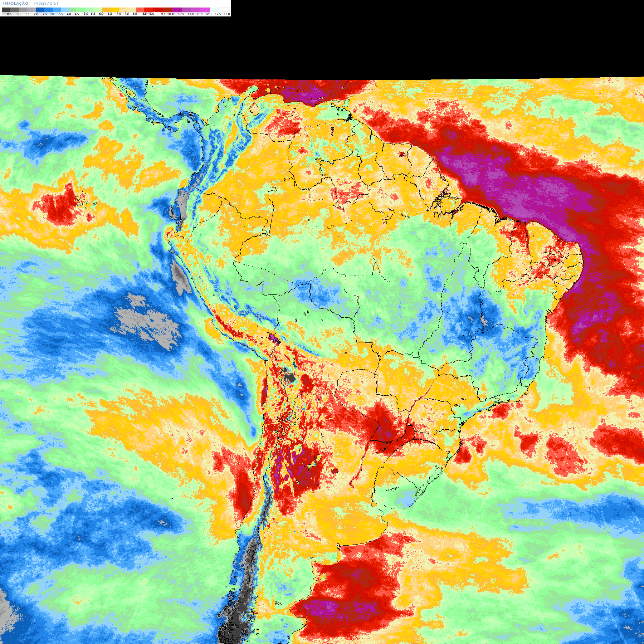Click the '2.0' legend value

tap(36, 14)
